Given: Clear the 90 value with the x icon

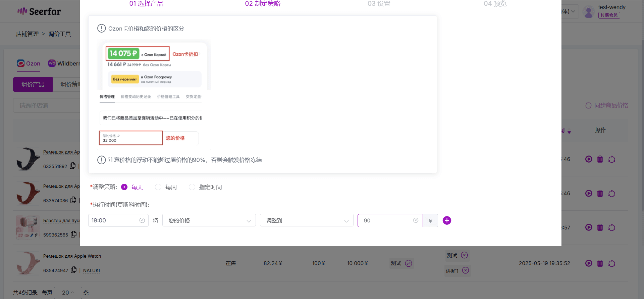Looking at the screenshot, I should pyautogui.click(x=416, y=220).
